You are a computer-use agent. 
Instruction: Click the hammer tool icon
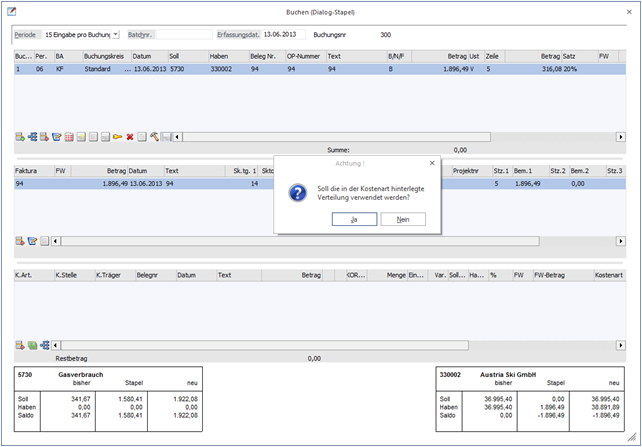pos(154,136)
